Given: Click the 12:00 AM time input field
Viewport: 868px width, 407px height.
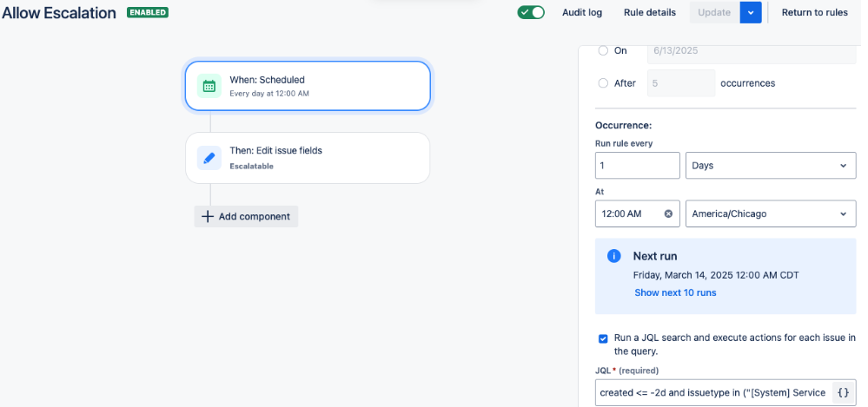Looking at the screenshot, I should [638, 213].
